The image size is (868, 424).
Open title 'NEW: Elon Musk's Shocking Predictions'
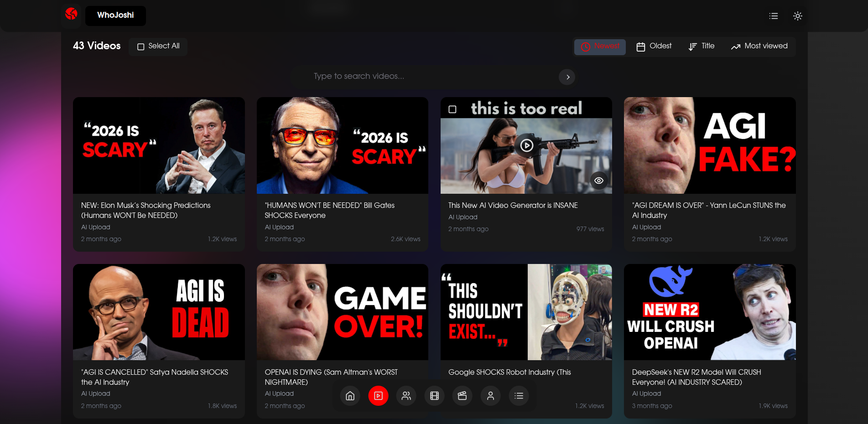pyautogui.click(x=146, y=210)
